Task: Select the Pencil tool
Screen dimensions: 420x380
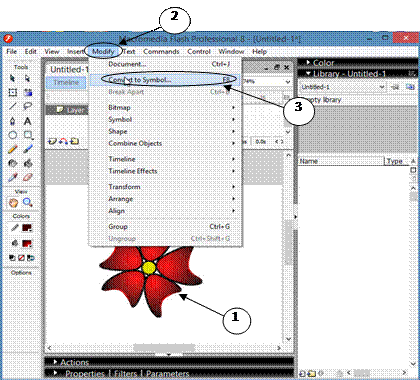Action: [x=12, y=149]
